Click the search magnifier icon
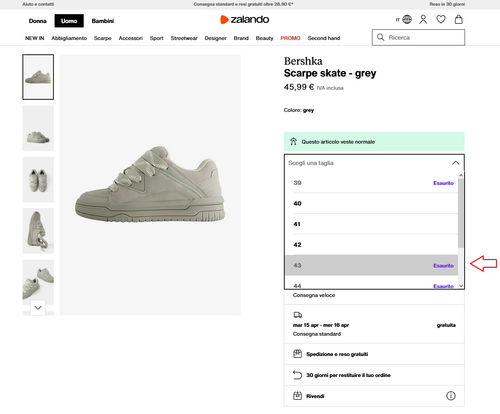Viewport: 500px width, 414px height. pyautogui.click(x=380, y=37)
